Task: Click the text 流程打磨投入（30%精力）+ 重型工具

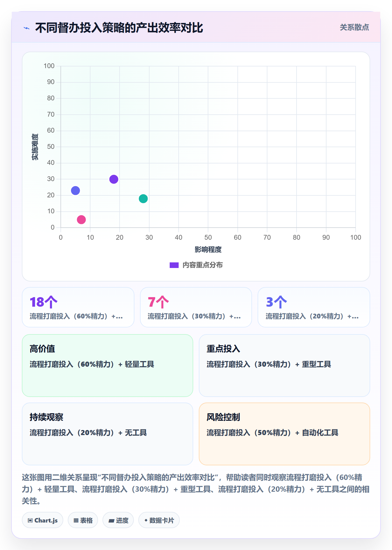Action: coord(269,364)
